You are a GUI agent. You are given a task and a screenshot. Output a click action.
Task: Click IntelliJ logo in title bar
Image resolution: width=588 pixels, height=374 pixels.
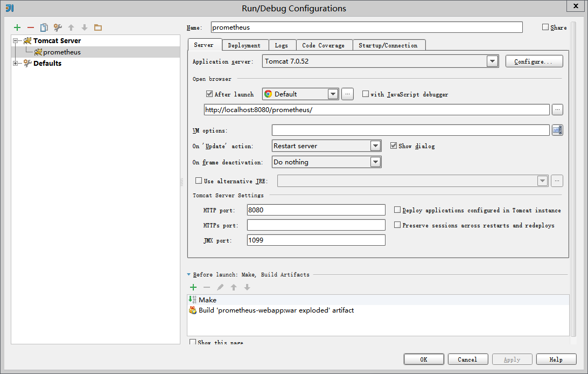(x=9, y=8)
